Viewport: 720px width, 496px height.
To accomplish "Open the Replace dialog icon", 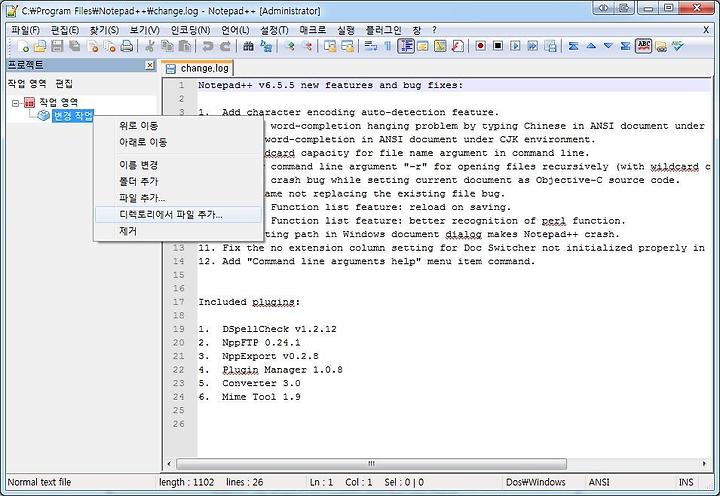I will [x=266, y=46].
